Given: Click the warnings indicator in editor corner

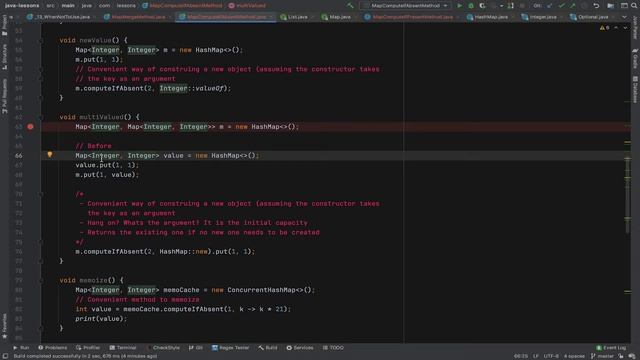Looking at the screenshot, I should tap(604, 28).
